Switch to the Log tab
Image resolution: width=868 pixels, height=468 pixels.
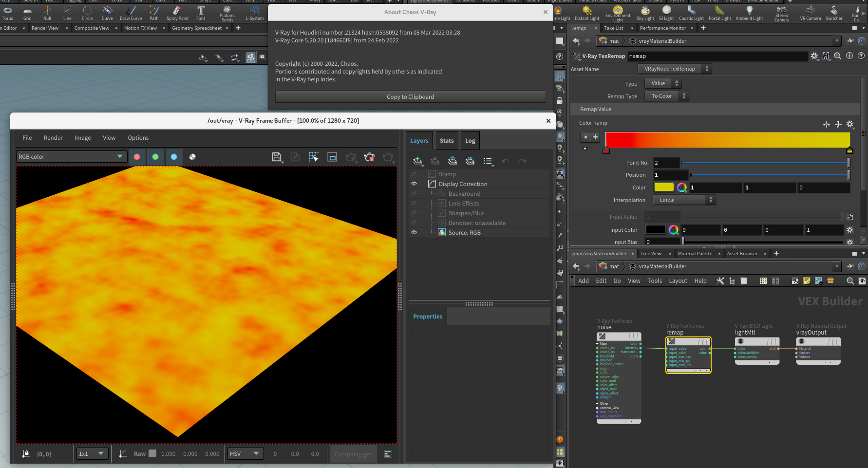[470, 141]
